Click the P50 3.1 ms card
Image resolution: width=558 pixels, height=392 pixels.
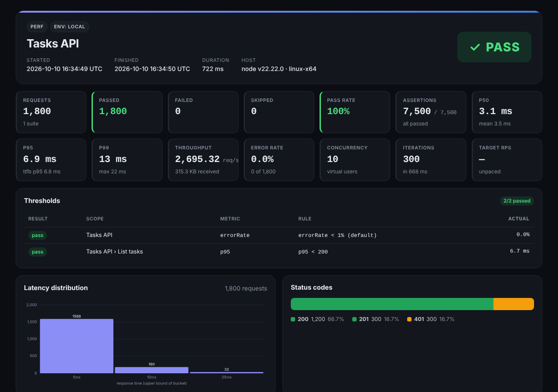pos(507,112)
